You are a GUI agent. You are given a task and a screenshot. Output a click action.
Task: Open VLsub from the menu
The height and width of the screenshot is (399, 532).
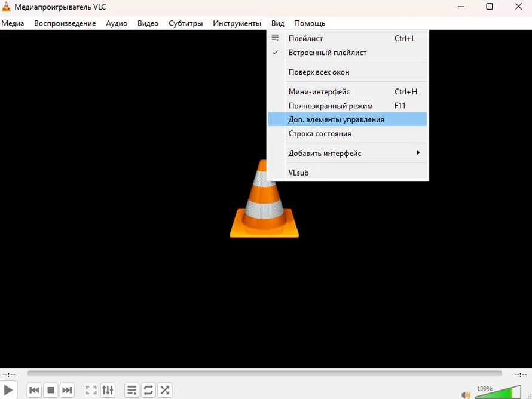[347, 173]
